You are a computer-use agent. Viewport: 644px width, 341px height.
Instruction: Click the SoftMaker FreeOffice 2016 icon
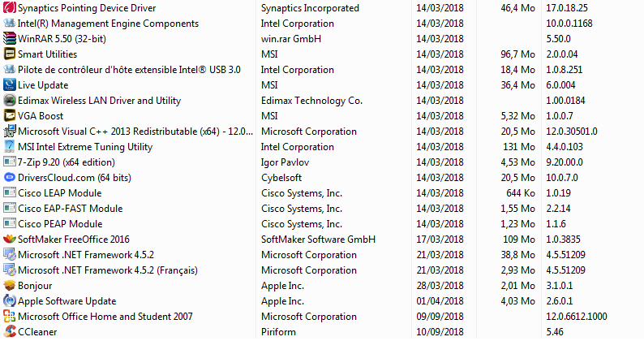pos(10,240)
